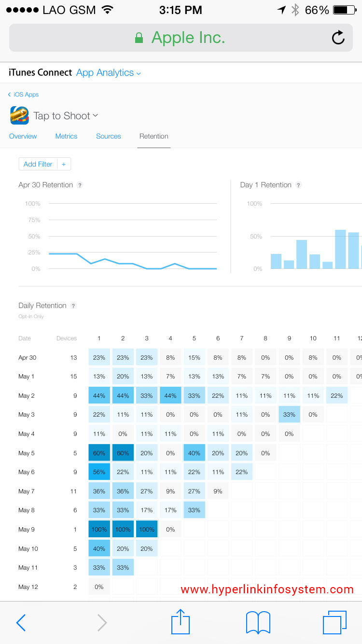Open the App Analytics dropdown
Image resolution: width=362 pixels, height=644 pixels.
109,73
